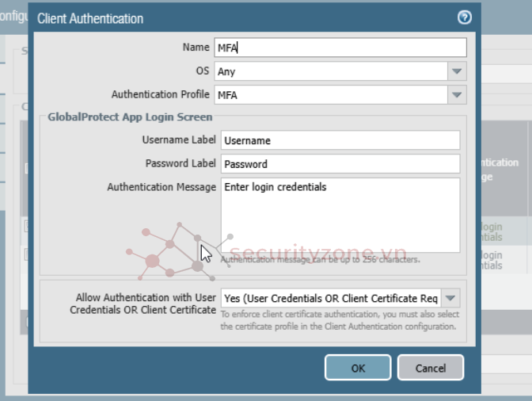Viewport: 532px width, 401px height.
Task: Click the Allow Authentication with User Credentials label
Action: pos(146,304)
